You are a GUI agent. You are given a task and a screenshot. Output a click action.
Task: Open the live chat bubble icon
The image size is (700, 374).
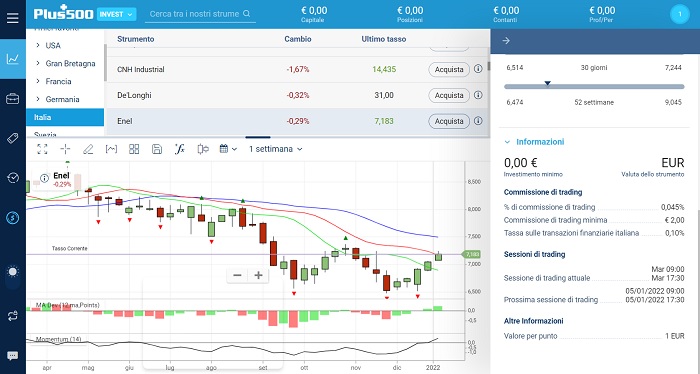coord(12,356)
